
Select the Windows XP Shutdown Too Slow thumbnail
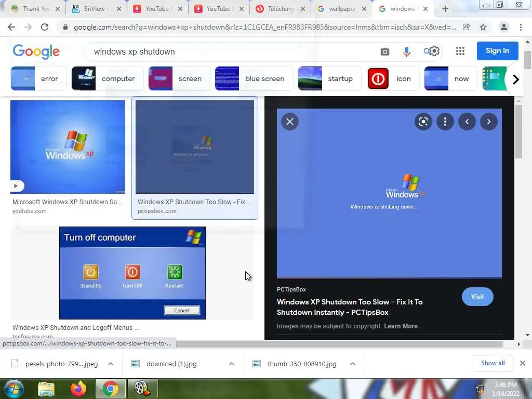pyautogui.click(x=195, y=147)
